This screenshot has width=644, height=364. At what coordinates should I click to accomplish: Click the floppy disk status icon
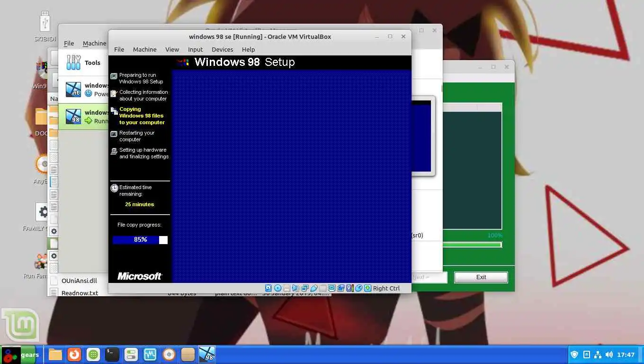coord(286,288)
